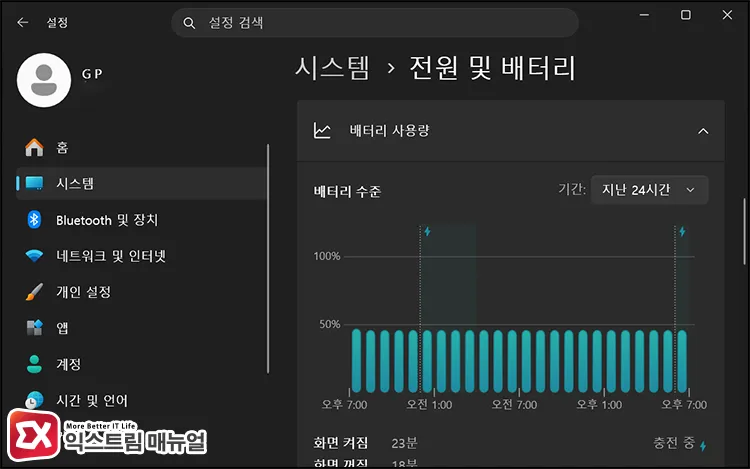Close the Settings window
This screenshot has height=469, width=750.
pos(727,15)
